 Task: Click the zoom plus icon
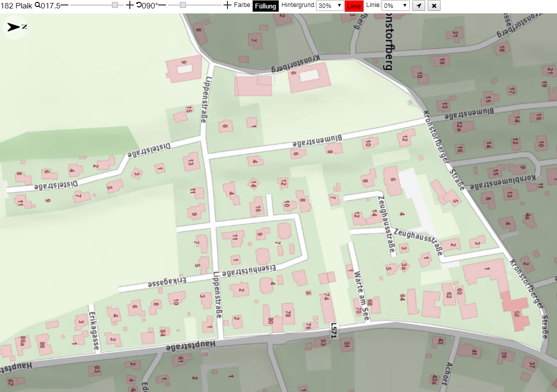coord(130,5)
